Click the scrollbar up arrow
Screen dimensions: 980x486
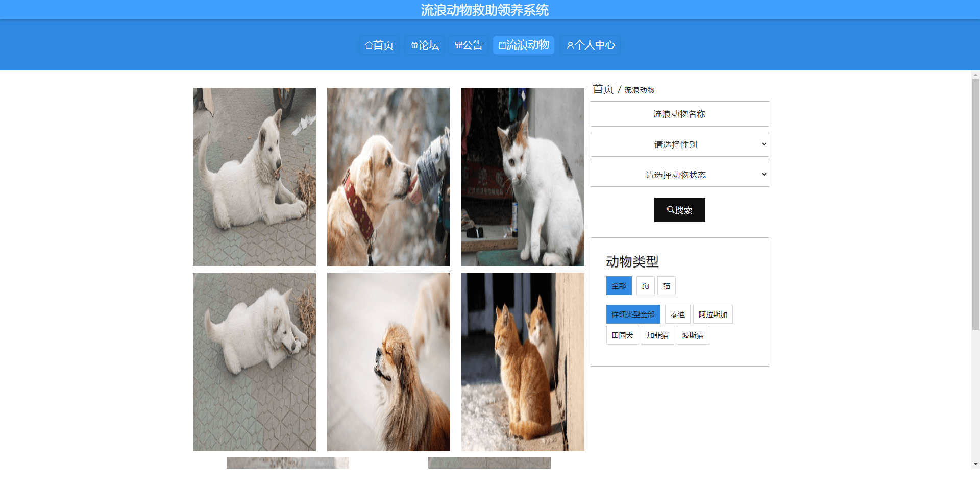[975, 75]
